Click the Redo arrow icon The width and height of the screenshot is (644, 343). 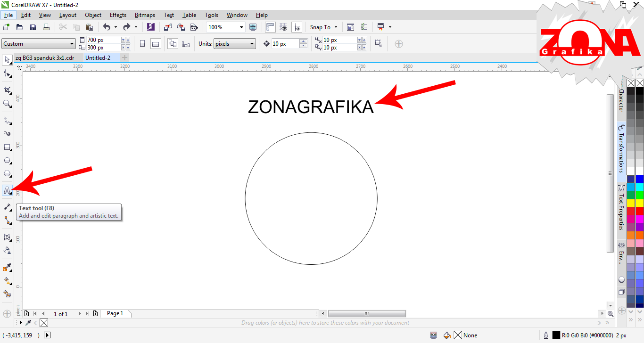pos(126,27)
